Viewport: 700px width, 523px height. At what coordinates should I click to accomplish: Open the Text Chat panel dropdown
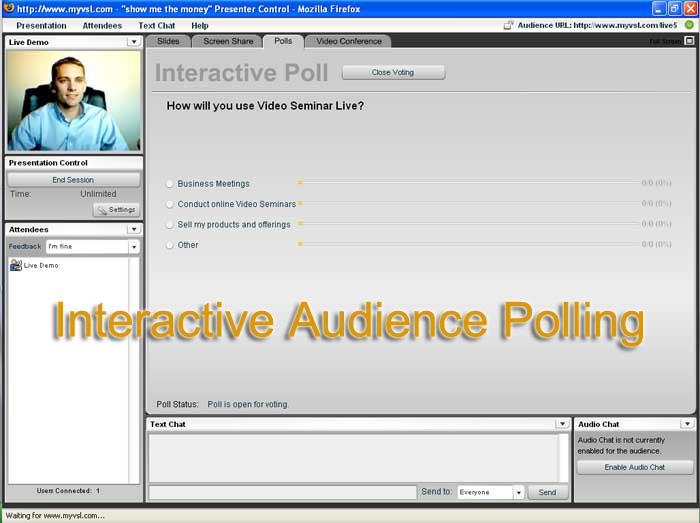pos(562,424)
